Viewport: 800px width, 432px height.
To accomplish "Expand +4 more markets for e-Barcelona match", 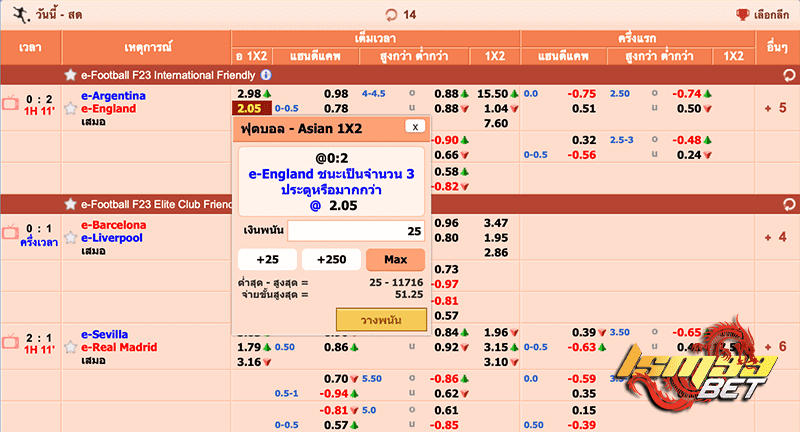I will pyautogui.click(x=776, y=237).
